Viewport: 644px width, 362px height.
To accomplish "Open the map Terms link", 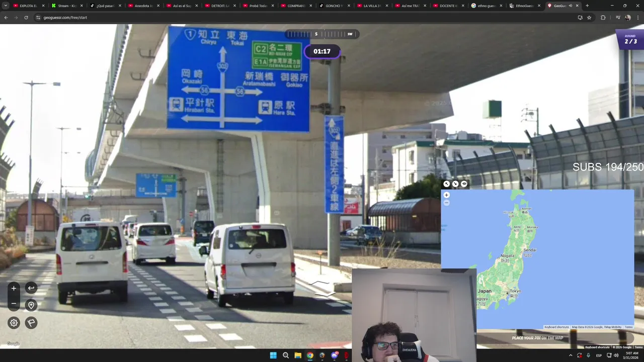I will [x=628, y=327].
